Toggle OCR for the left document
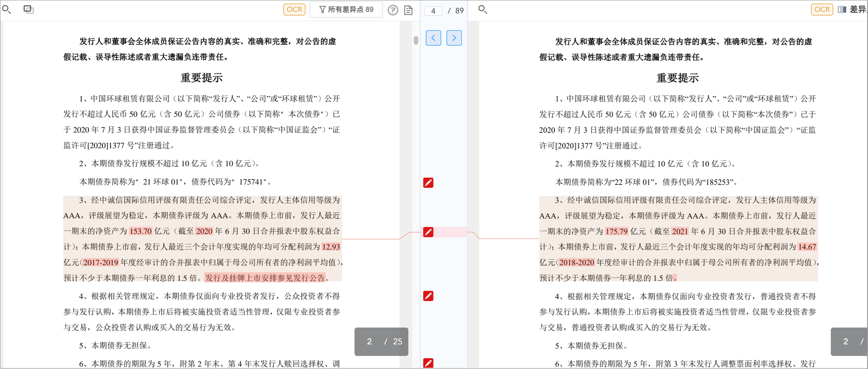 pyautogui.click(x=294, y=9)
